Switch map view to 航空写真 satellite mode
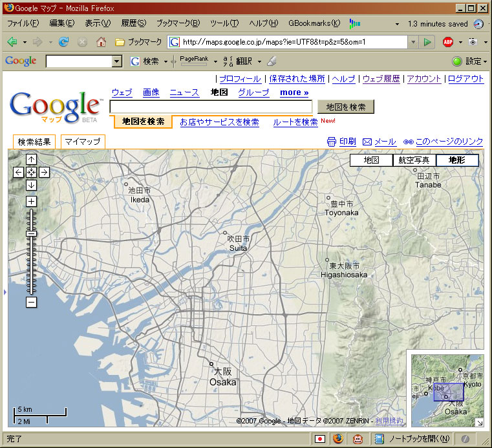492x448 pixels. (414, 160)
